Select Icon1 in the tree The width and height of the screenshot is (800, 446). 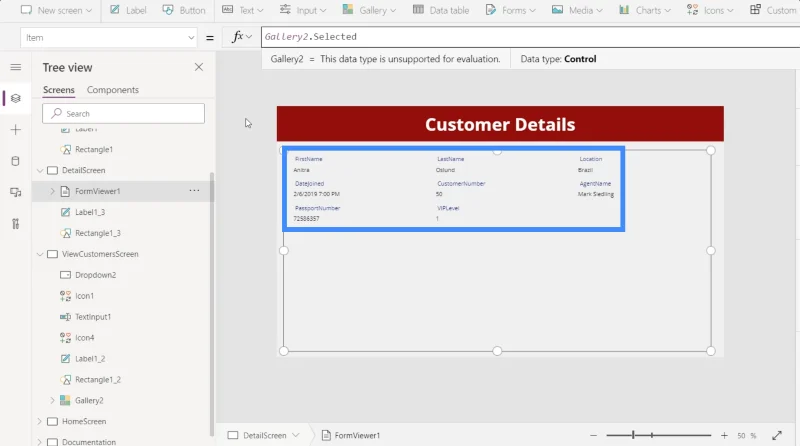coord(84,296)
